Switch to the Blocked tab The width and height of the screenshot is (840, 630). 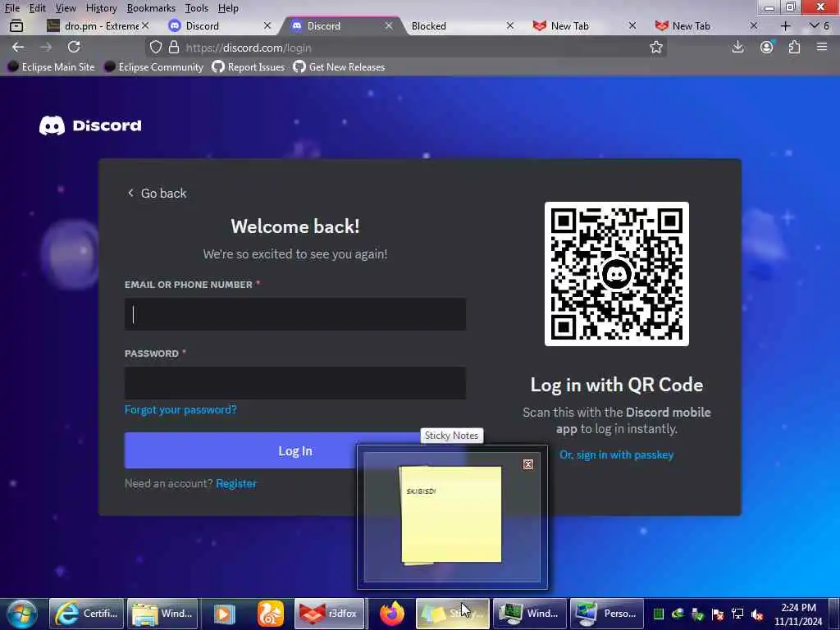[x=461, y=25]
